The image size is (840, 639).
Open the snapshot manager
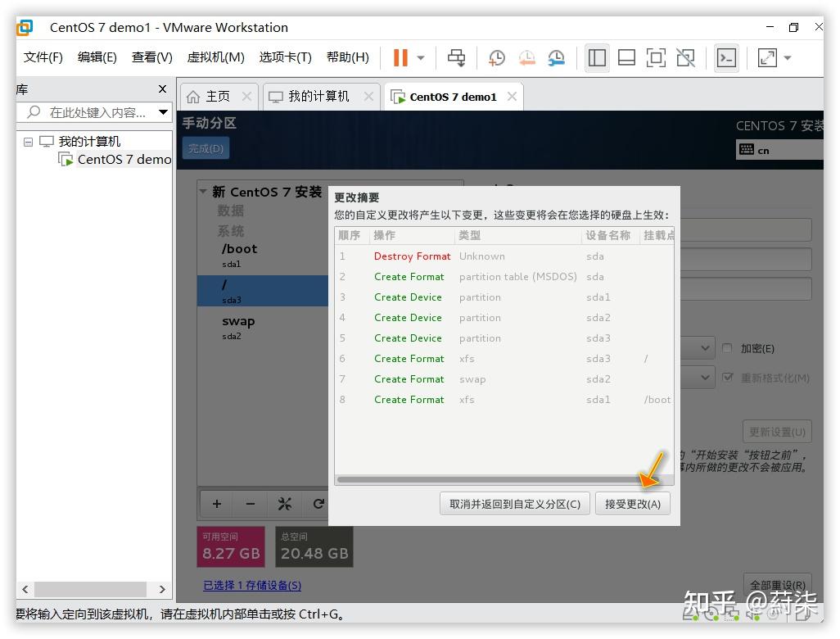557,57
